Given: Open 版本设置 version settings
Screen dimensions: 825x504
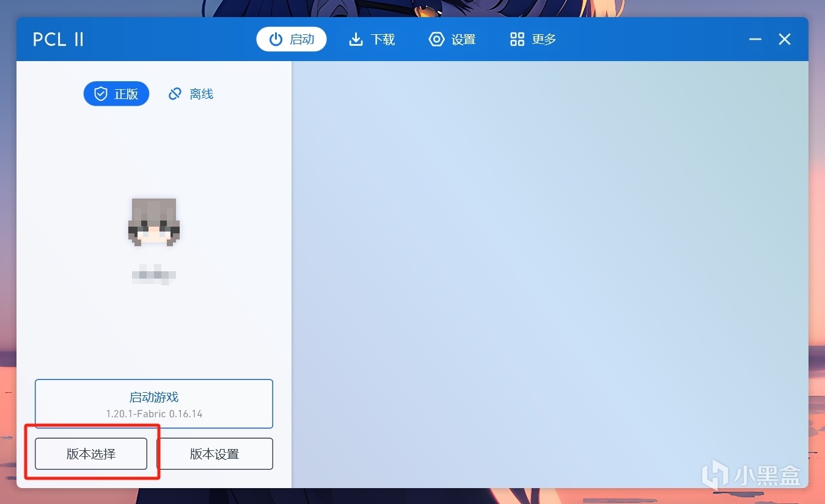Looking at the screenshot, I should point(215,454).
